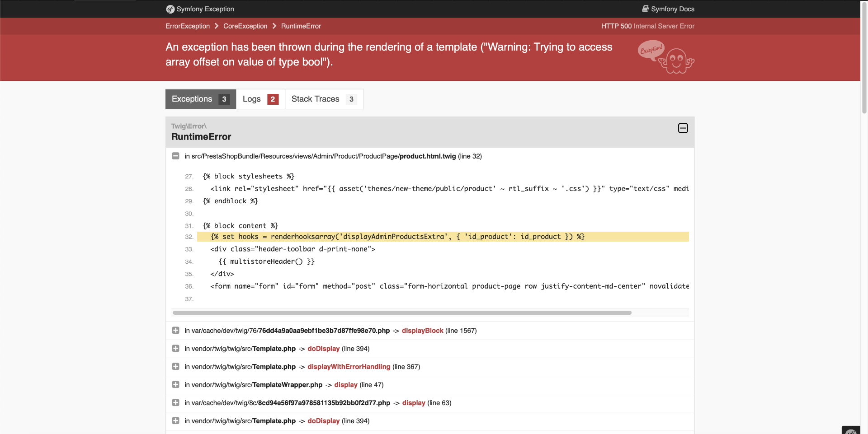Click the Logs count badge 2
Viewport: 868px width, 434px height.
273,99
